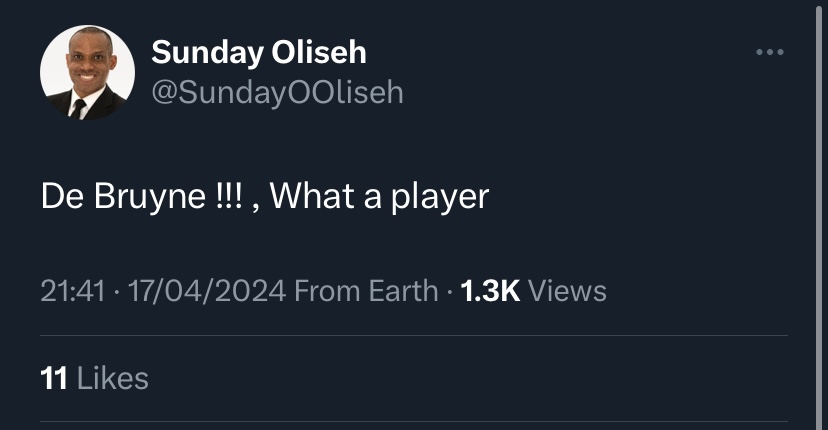Viewport: 828px width, 430px height.
Task: Click the word "From" in location label
Action: (x=328, y=291)
